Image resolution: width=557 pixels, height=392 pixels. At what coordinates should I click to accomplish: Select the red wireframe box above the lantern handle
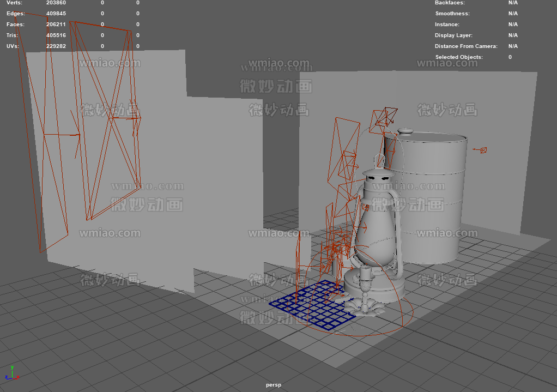(384, 118)
